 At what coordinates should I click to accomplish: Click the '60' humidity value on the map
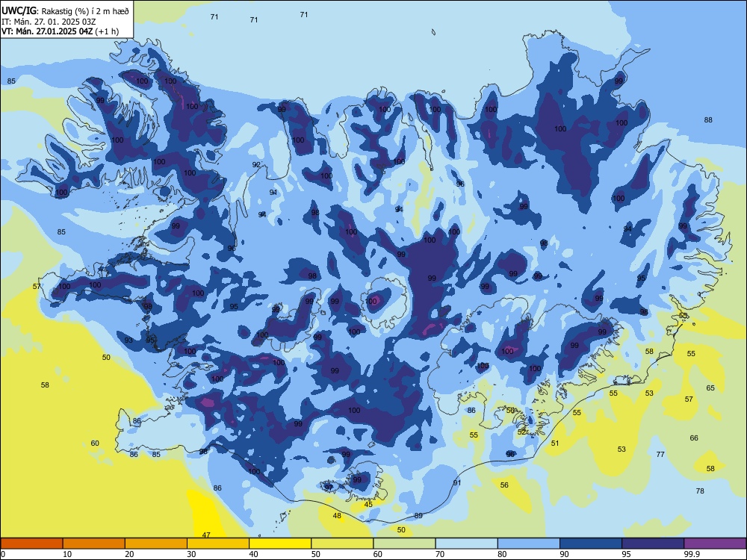pos(95,444)
